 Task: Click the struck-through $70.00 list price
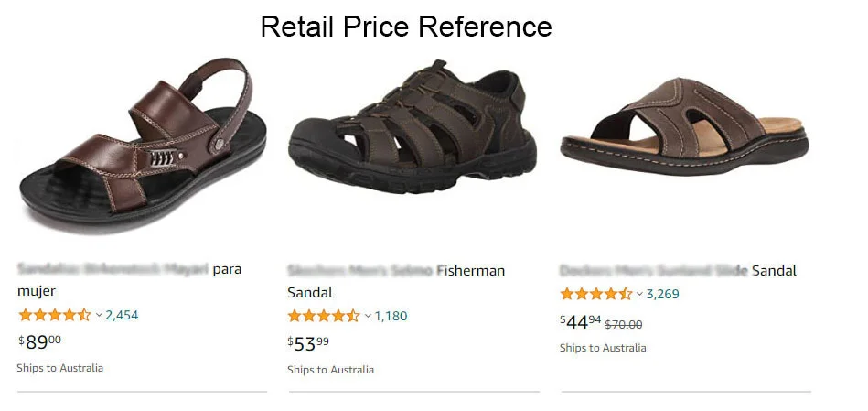coord(624,324)
